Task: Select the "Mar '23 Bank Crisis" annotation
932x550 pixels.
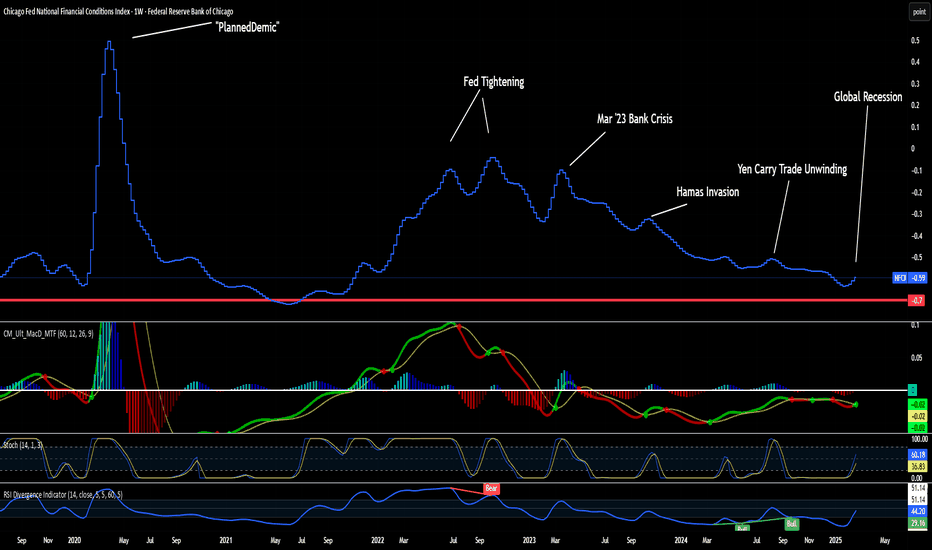Action: [635, 119]
